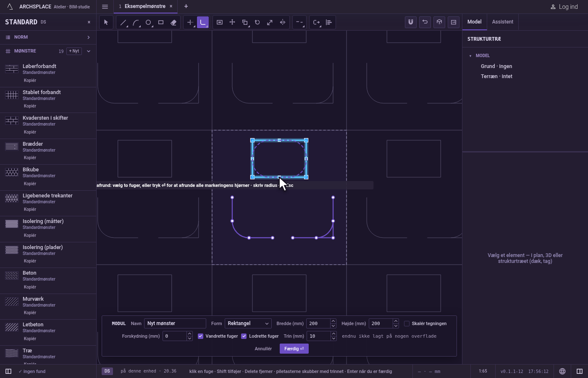The image size is (588, 378).
Task: Click the + Nyt pattern button
Action: coord(74,51)
